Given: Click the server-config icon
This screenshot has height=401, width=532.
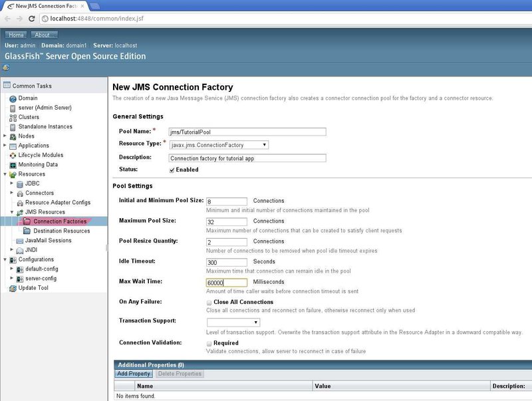Looking at the screenshot, I should 20,279.
